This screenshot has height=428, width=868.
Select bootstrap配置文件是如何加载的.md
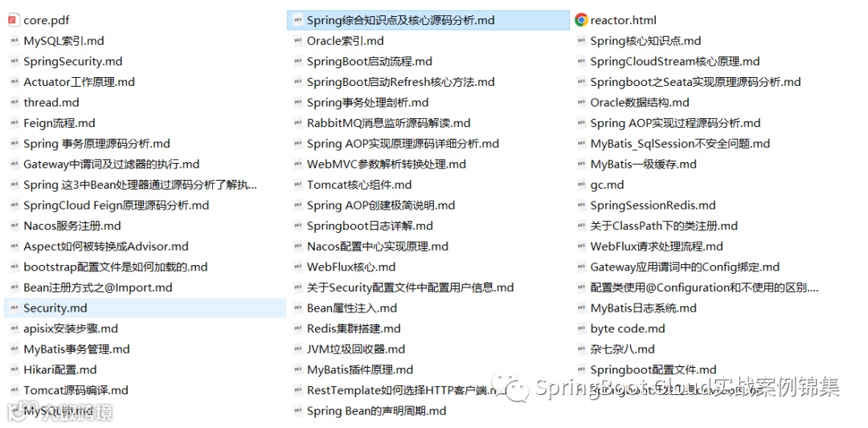point(115,267)
